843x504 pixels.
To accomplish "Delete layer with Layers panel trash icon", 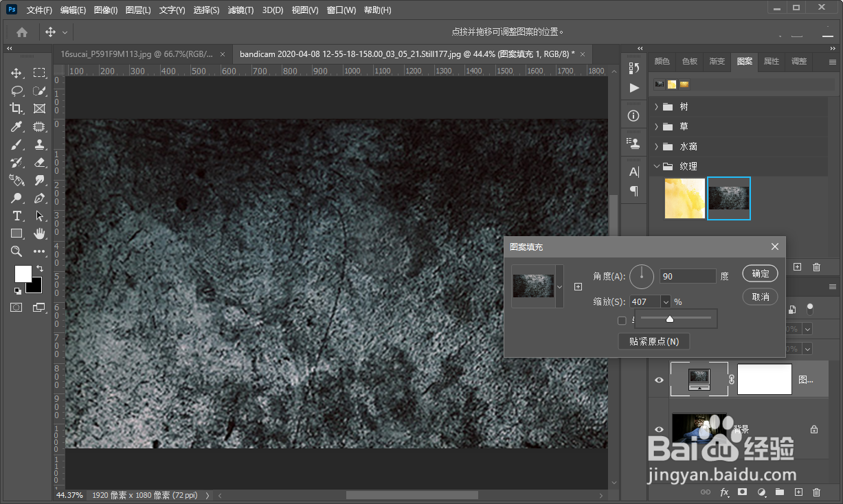I will pyautogui.click(x=816, y=492).
